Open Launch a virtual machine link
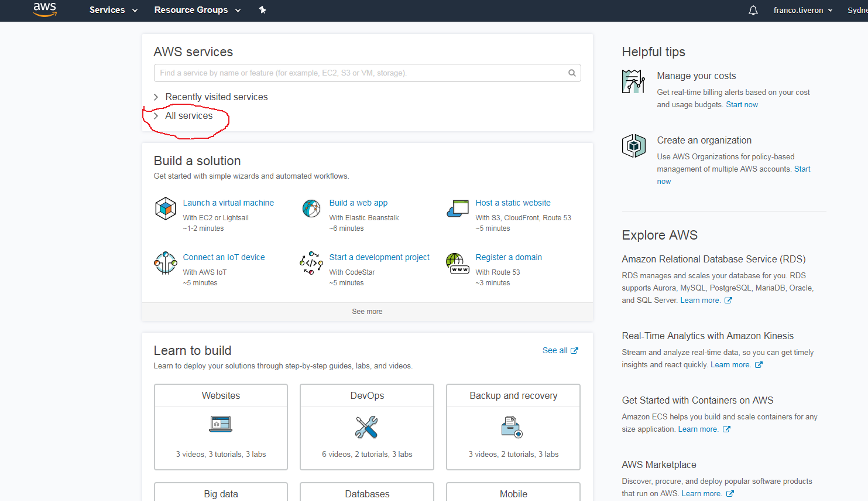 (x=228, y=203)
